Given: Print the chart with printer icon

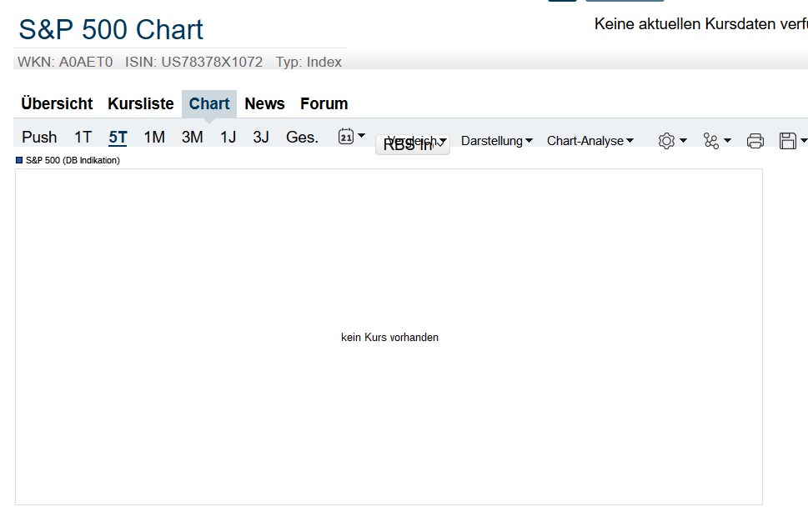Looking at the screenshot, I should click(755, 141).
